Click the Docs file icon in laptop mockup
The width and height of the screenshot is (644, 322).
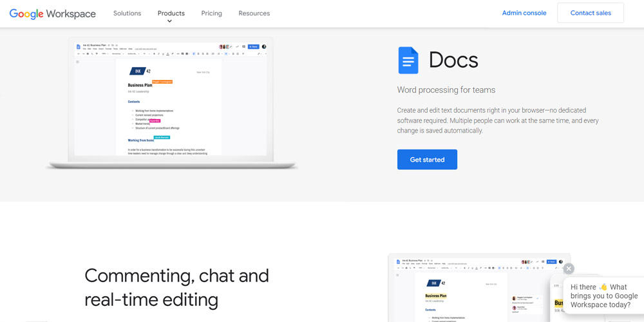79,47
